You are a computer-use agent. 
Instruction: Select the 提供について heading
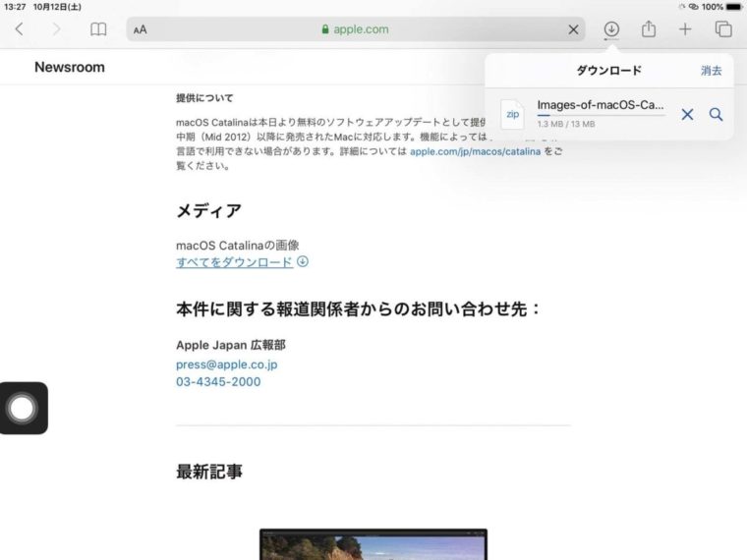204,98
